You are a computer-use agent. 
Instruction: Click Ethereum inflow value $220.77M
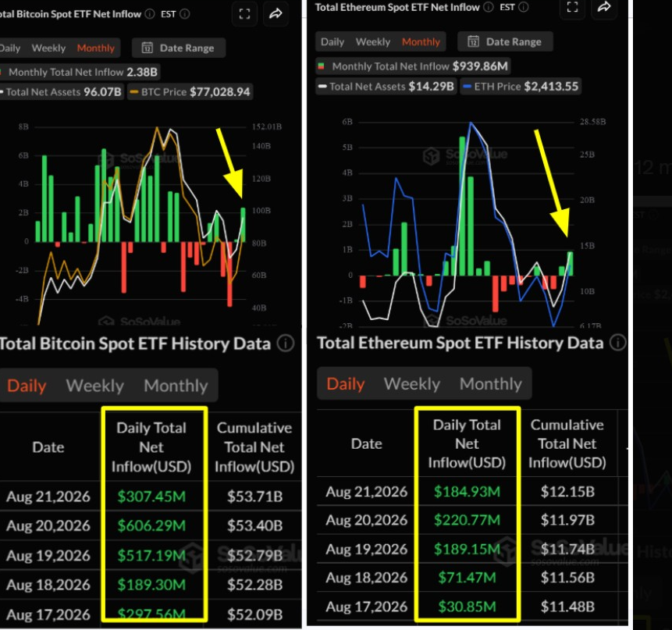coord(467,520)
